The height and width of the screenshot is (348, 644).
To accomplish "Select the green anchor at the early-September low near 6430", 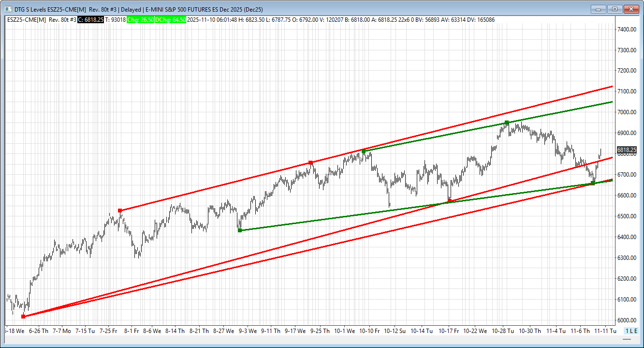I will (240, 230).
